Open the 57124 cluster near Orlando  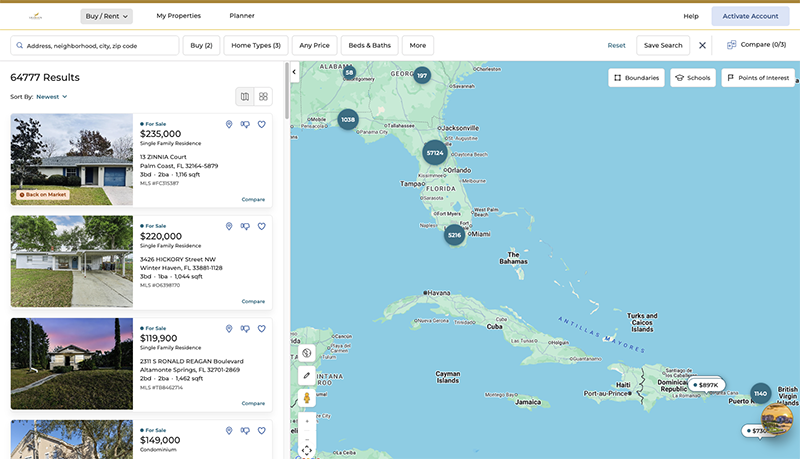pos(435,152)
